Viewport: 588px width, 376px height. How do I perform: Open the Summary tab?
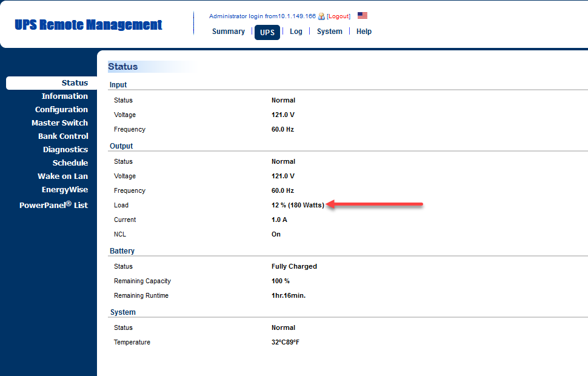coord(229,32)
